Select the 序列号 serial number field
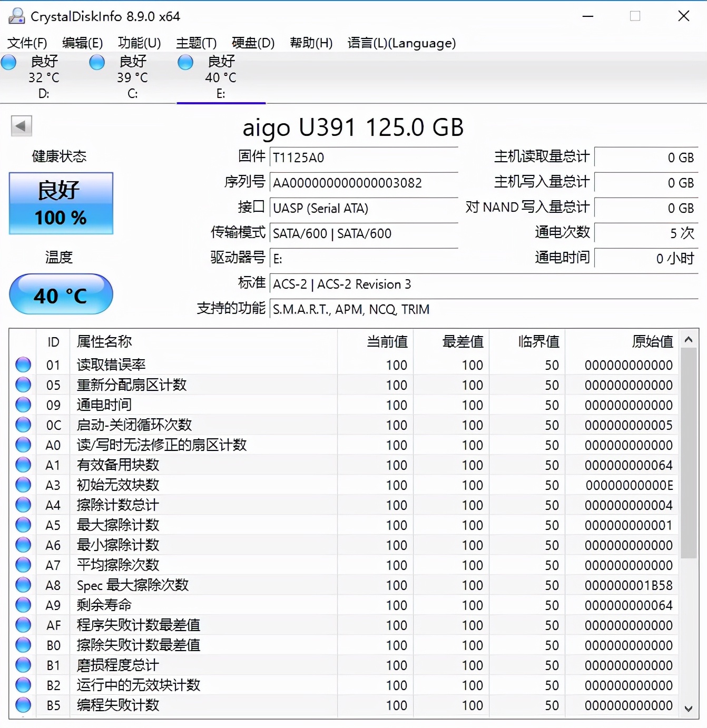Image resolution: width=707 pixels, height=728 pixels. [x=364, y=183]
